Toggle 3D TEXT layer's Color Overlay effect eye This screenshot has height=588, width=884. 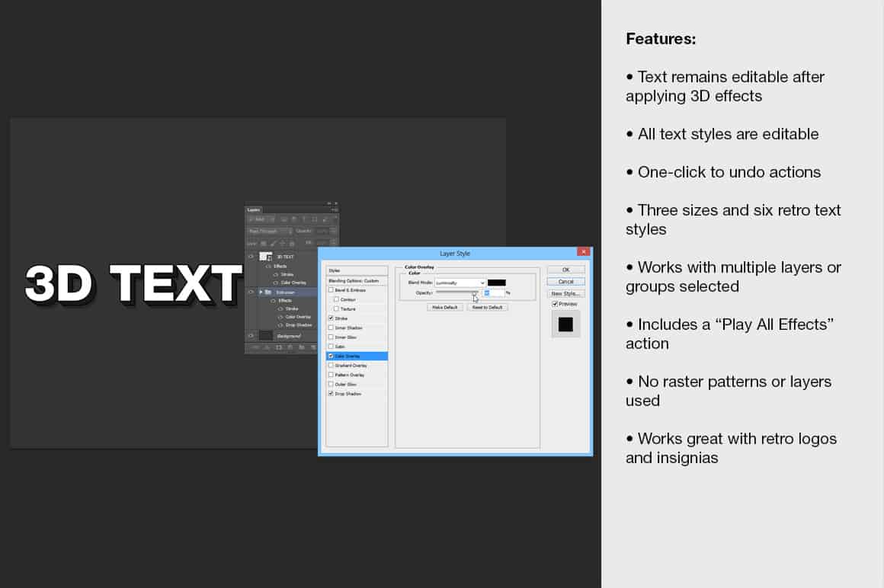click(x=276, y=283)
